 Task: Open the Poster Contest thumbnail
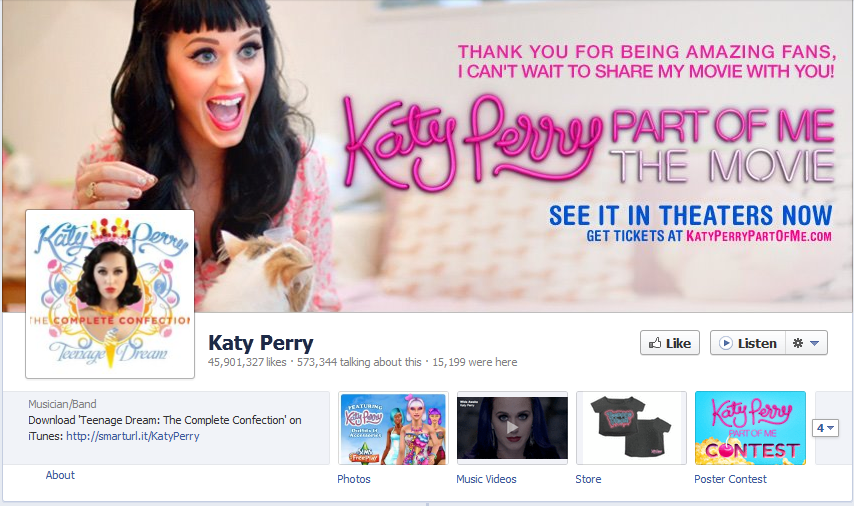[x=750, y=428]
